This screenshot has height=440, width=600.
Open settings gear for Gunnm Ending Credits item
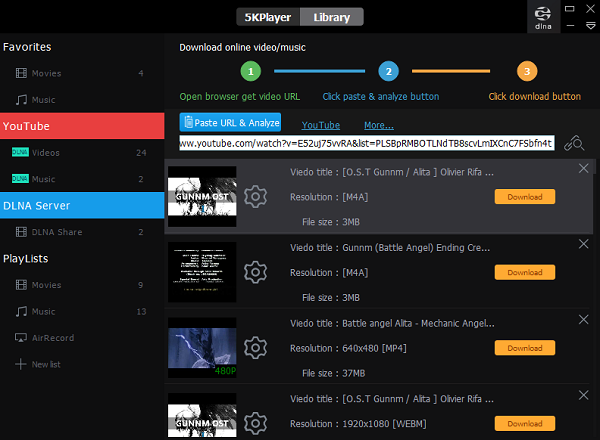pos(255,272)
